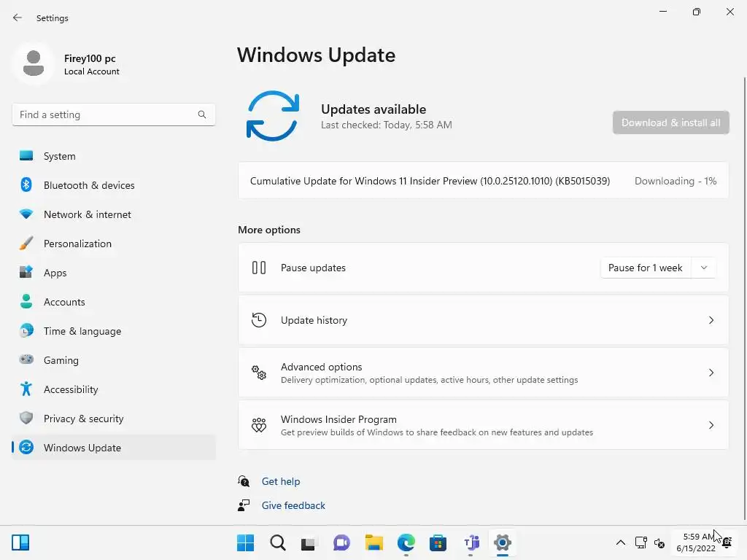The image size is (747, 560).
Task: Click the Cumulative Update KB5015039 entry
Action: point(483,181)
